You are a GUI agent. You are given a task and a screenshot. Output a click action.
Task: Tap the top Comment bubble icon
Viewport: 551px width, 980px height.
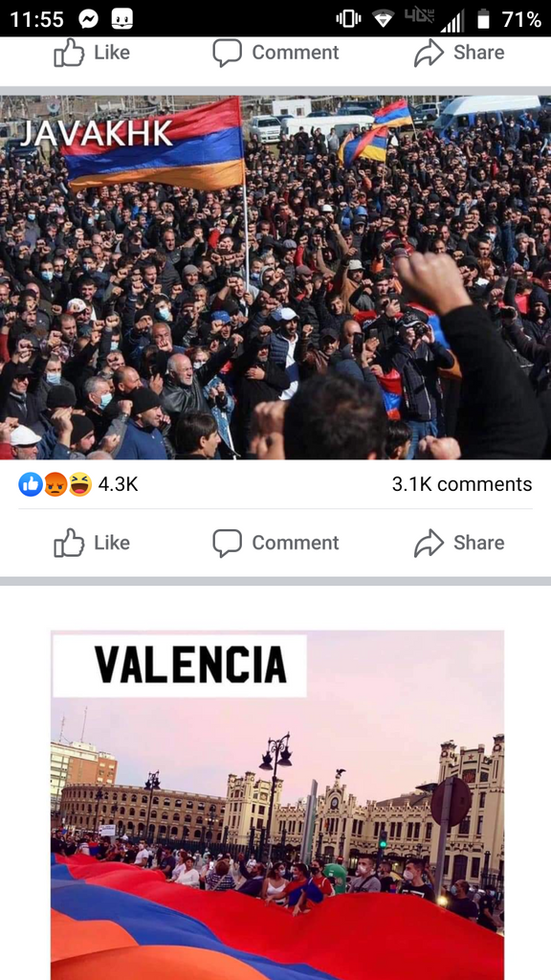(227, 53)
